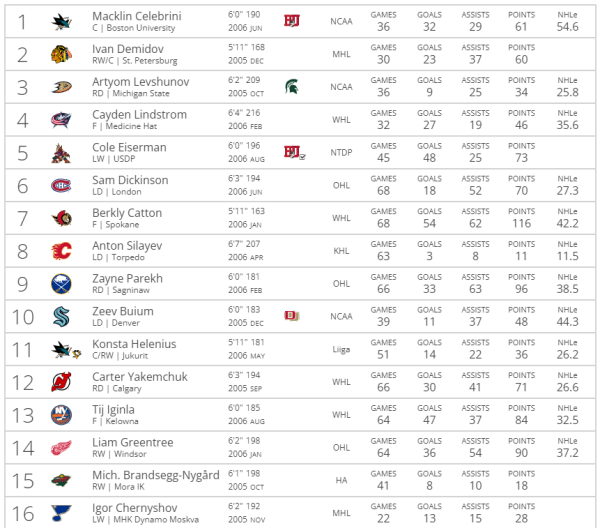Click the Montreal Canadiens logo at pick 6
The width and height of the screenshot is (600, 528).
61,186
